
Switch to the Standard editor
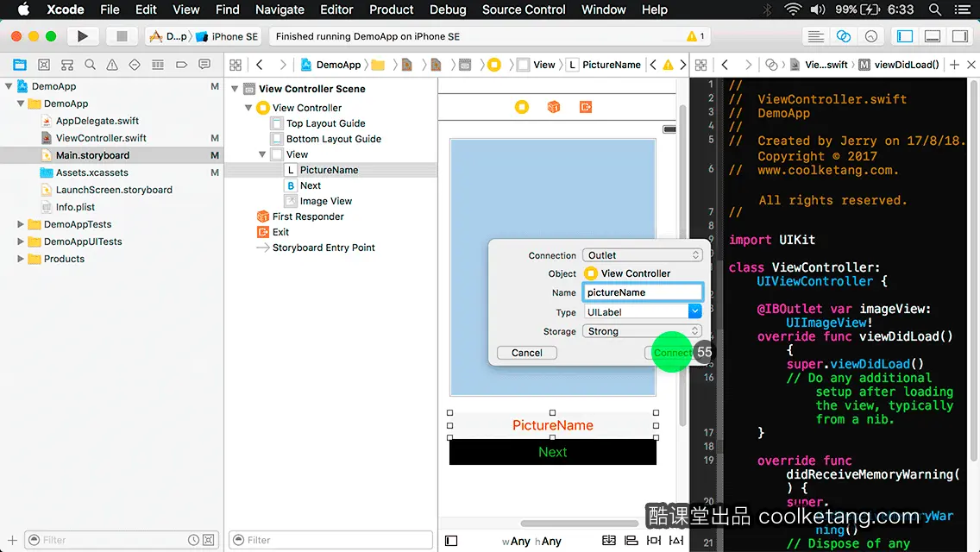click(815, 36)
